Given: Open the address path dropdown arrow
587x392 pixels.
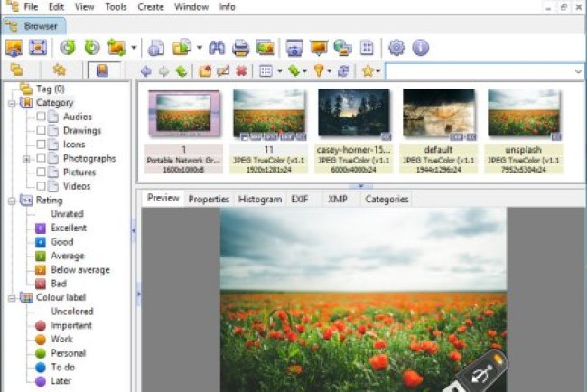Looking at the screenshot, I should click(x=578, y=71).
